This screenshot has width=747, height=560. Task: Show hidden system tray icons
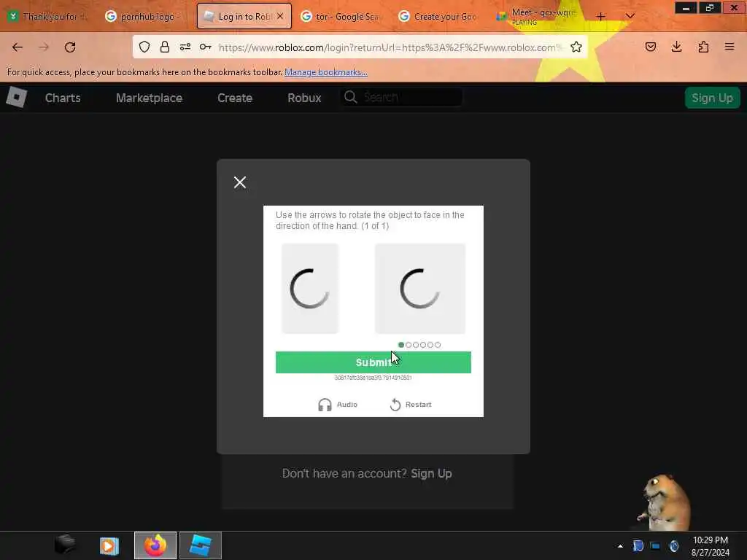pyautogui.click(x=620, y=546)
